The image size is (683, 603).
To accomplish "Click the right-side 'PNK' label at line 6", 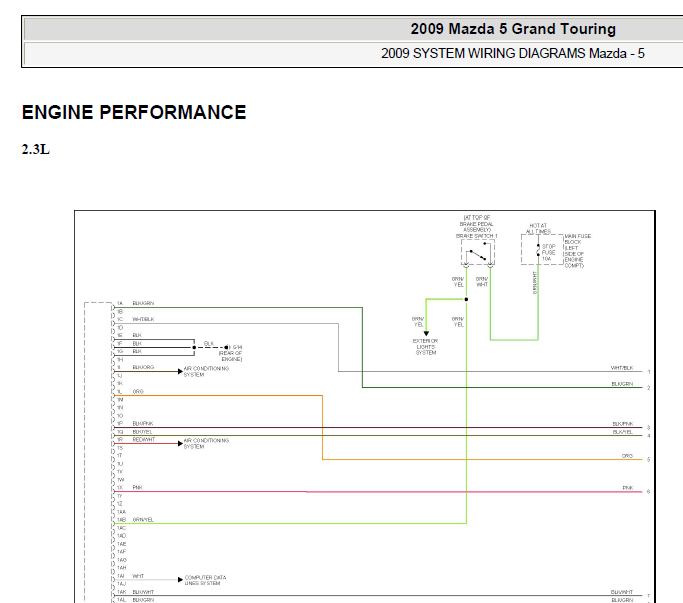I will coord(628,488).
